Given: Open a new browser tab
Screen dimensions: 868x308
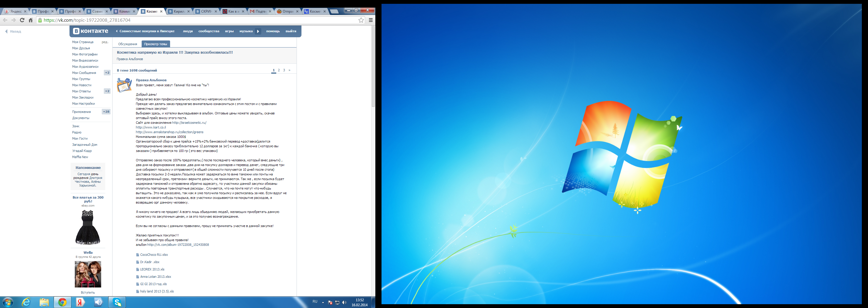Looking at the screenshot, I should [334, 11].
